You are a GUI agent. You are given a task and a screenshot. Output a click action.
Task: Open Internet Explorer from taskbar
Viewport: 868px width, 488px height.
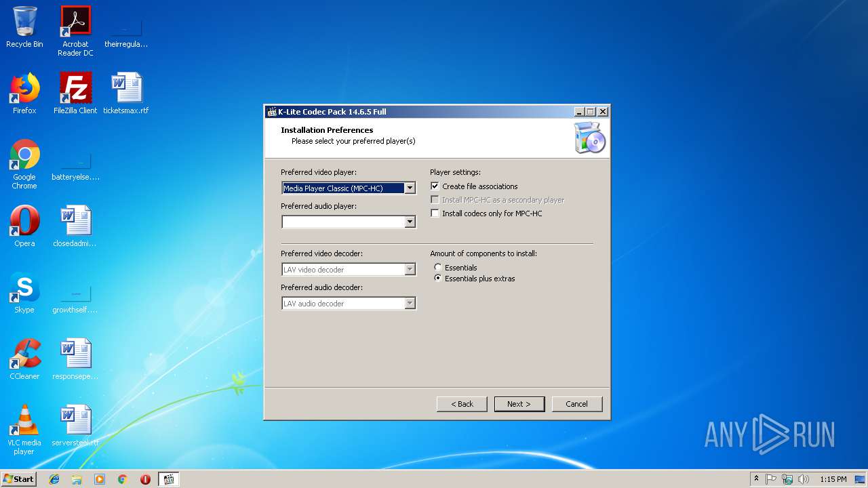(x=54, y=479)
